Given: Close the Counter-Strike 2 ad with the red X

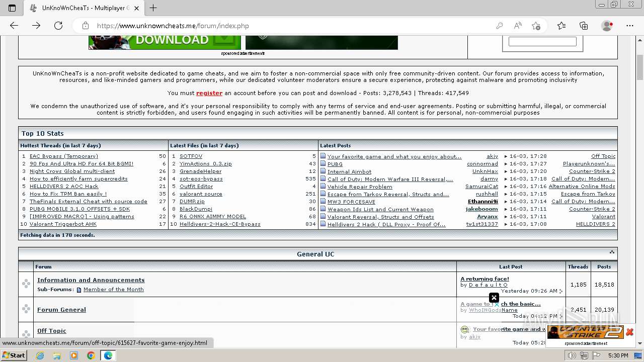Looking at the screenshot, I should click(x=629, y=332).
